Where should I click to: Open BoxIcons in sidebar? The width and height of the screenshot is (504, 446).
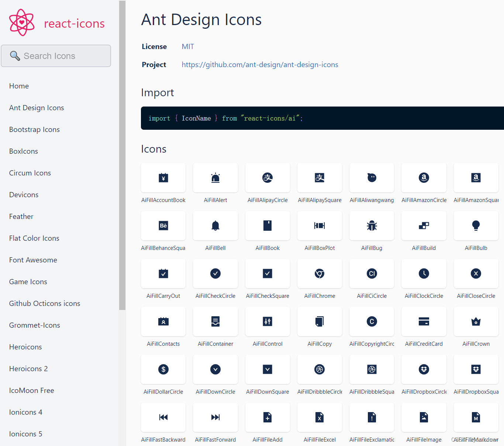(24, 151)
